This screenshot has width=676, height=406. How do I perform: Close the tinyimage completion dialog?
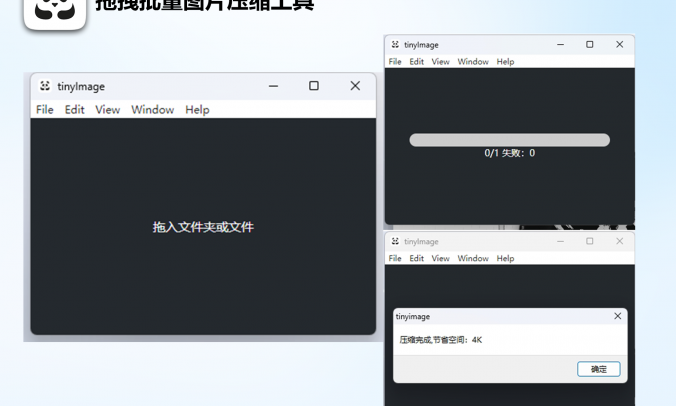(617, 316)
